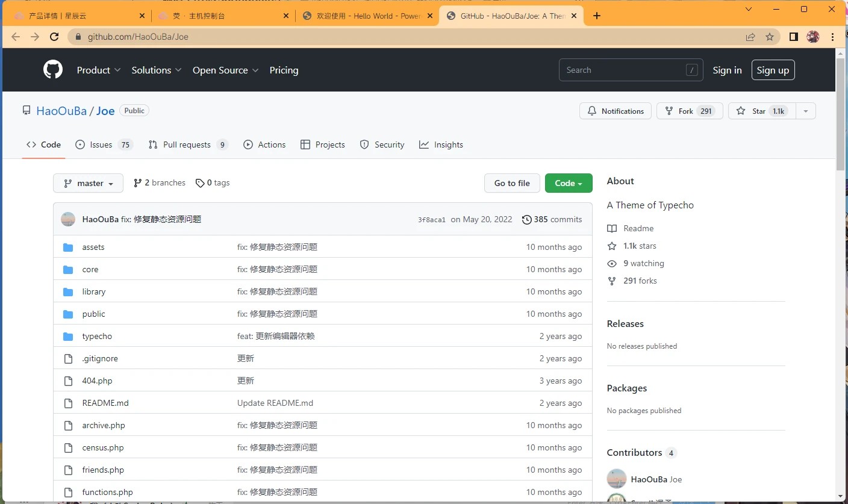The width and height of the screenshot is (848, 504).
Task: Focus the GitHub search field
Action: (623, 70)
